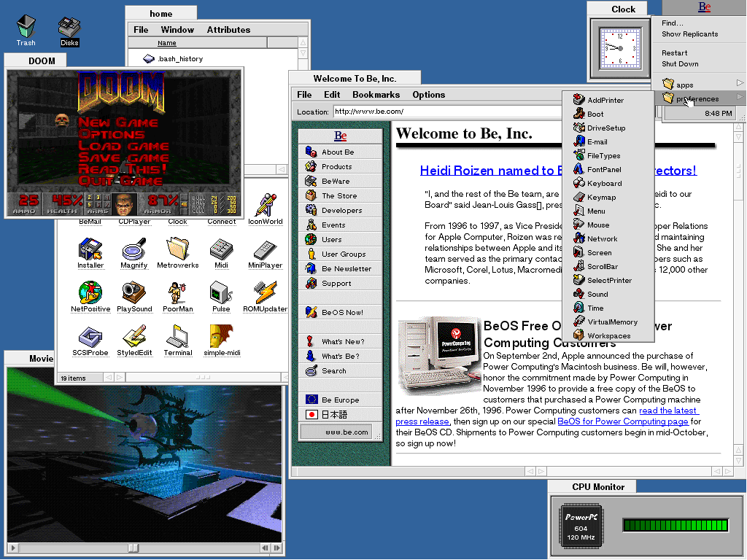Launch the simple-midi icon
The height and width of the screenshot is (560, 747).
click(x=222, y=341)
